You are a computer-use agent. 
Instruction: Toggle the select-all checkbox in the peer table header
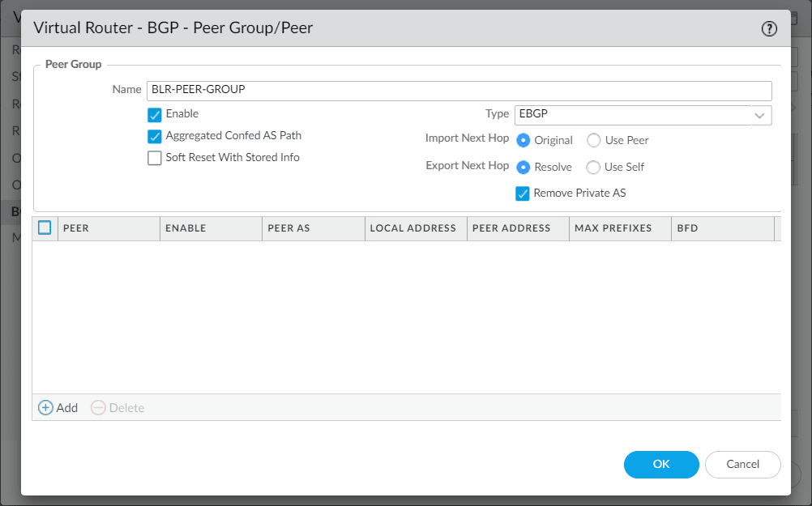(46, 227)
